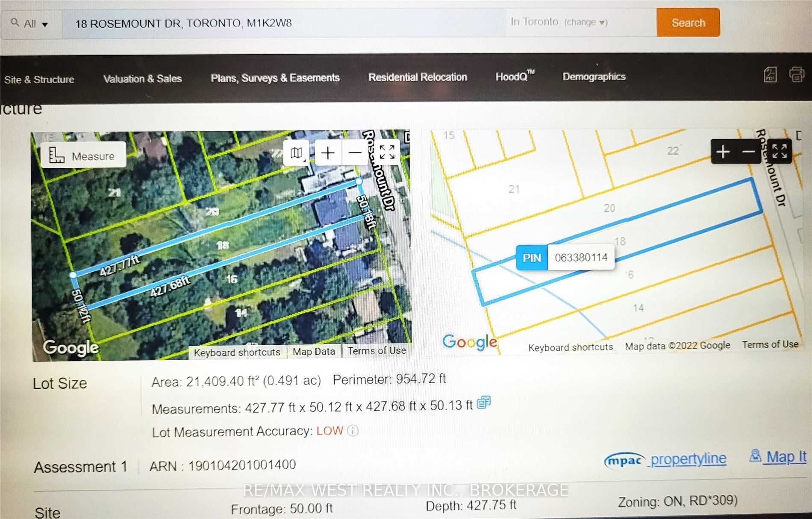The width and height of the screenshot is (812, 519).
Task: Export report as PDF
Action: coord(770,75)
